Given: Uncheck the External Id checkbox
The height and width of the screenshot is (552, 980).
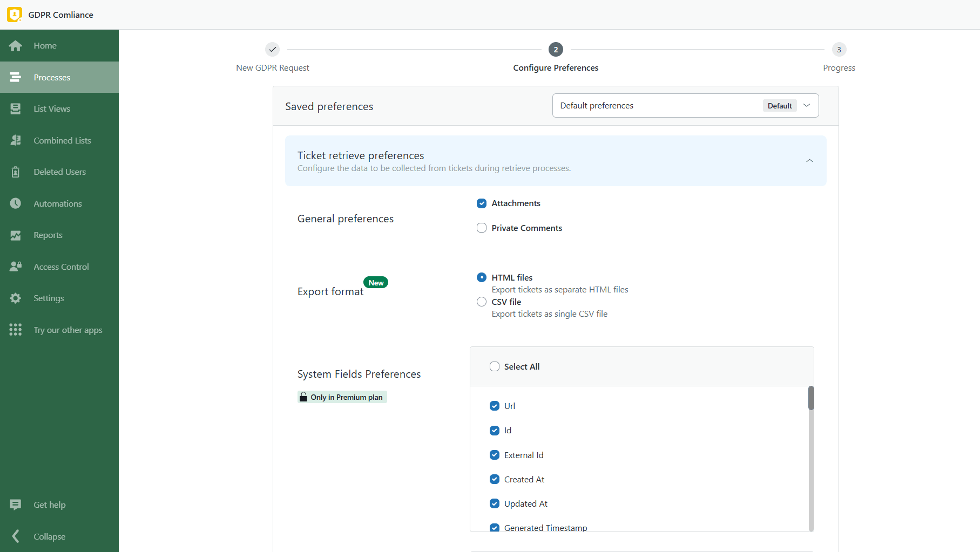Looking at the screenshot, I should click(x=495, y=455).
